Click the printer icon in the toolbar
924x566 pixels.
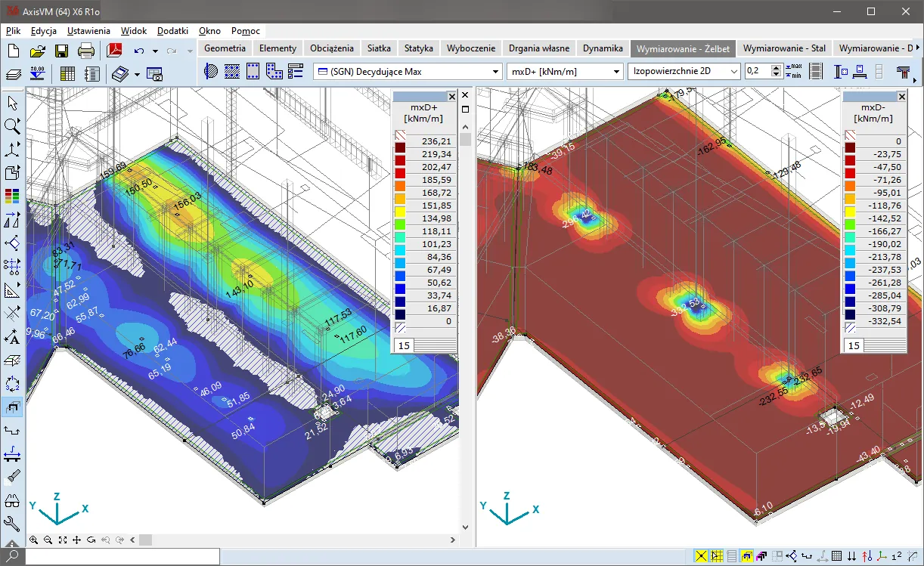86,51
